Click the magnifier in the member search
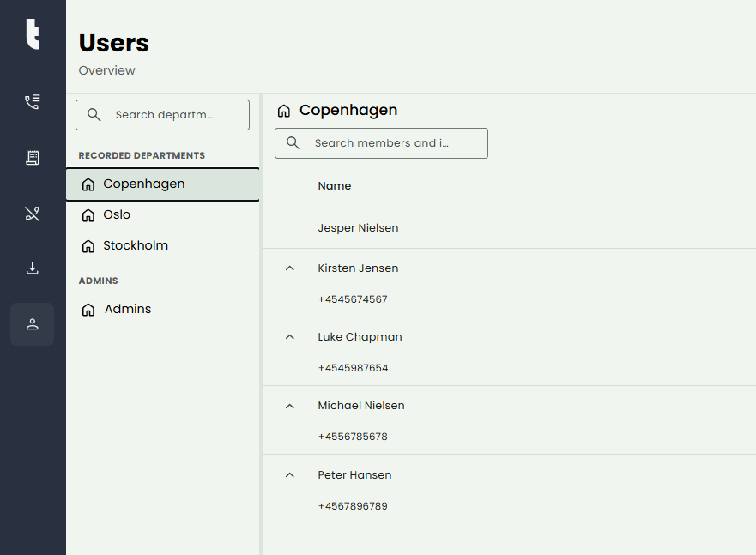This screenshot has width=756, height=555. click(x=293, y=143)
